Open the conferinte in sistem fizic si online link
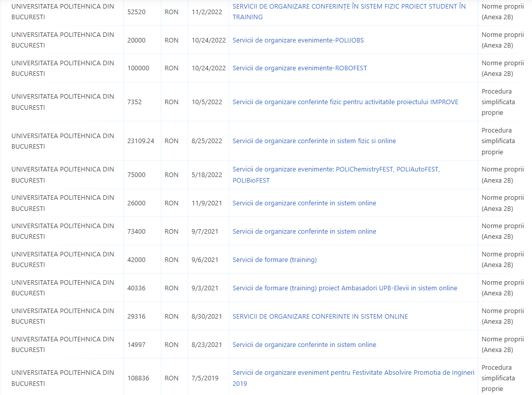Screen dimensions: 532x395 click(x=314, y=141)
